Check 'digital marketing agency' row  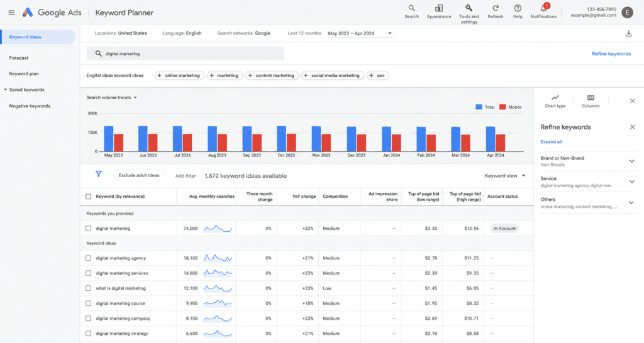88,258
